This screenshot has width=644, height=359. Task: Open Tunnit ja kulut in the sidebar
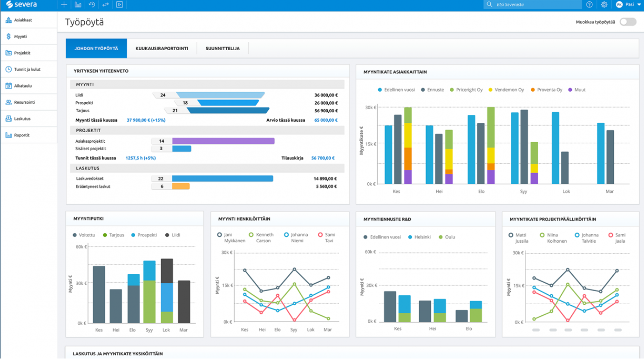[x=27, y=69]
